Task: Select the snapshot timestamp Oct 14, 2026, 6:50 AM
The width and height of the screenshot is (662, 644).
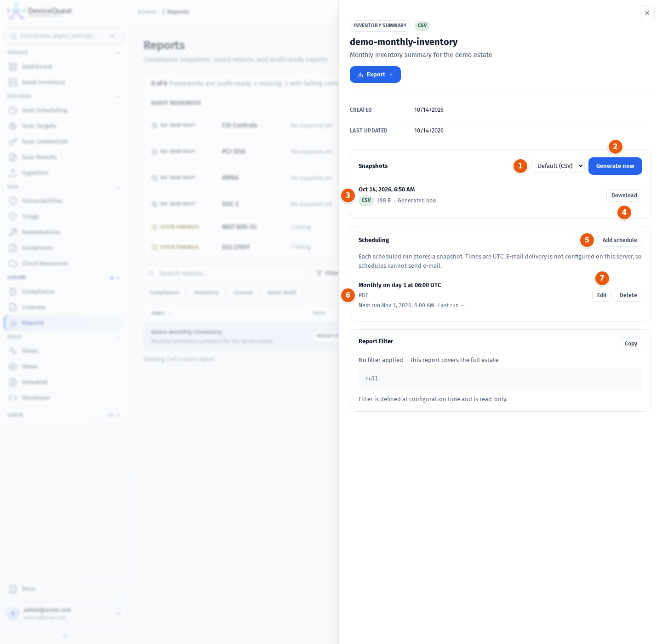Action: 387,190
